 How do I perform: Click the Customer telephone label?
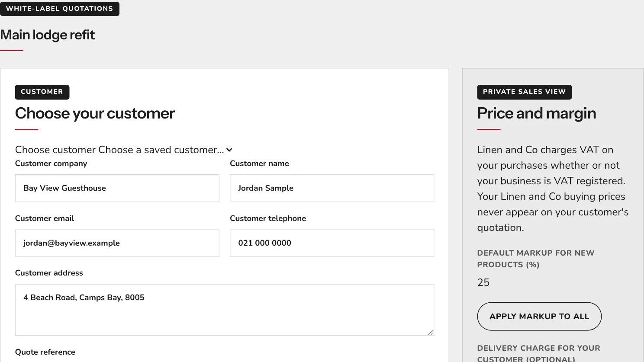pos(268,218)
